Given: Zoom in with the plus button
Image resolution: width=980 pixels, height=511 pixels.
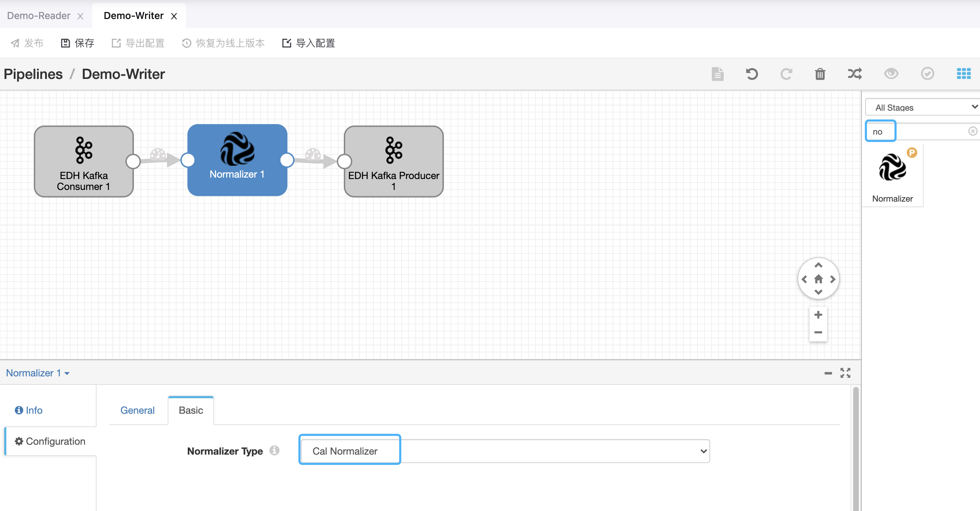Looking at the screenshot, I should [818, 315].
